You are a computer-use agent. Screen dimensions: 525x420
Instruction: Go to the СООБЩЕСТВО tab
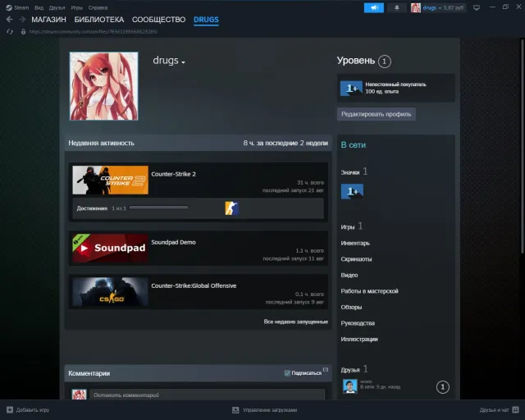pos(158,20)
